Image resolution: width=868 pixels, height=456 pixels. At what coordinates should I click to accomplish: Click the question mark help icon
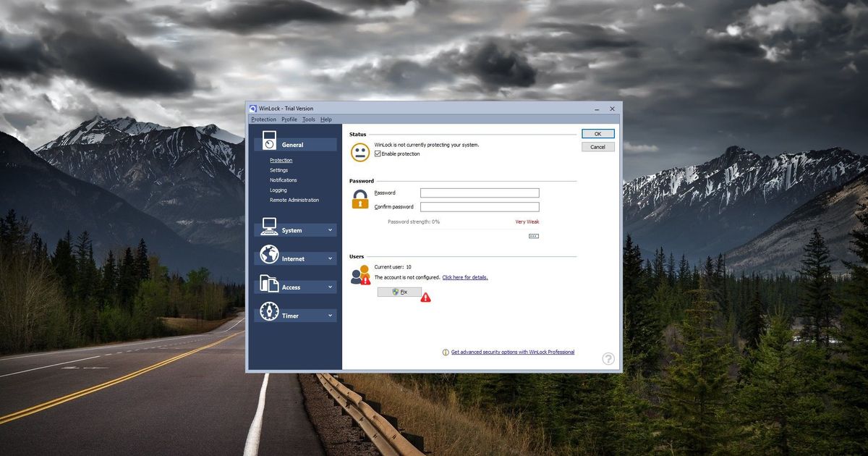coord(608,358)
